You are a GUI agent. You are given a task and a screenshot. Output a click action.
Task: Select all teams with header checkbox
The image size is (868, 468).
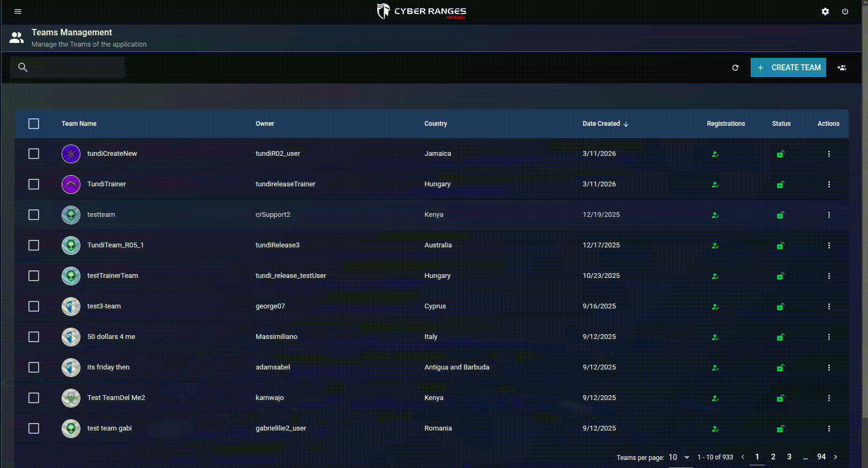pyautogui.click(x=34, y=124)
